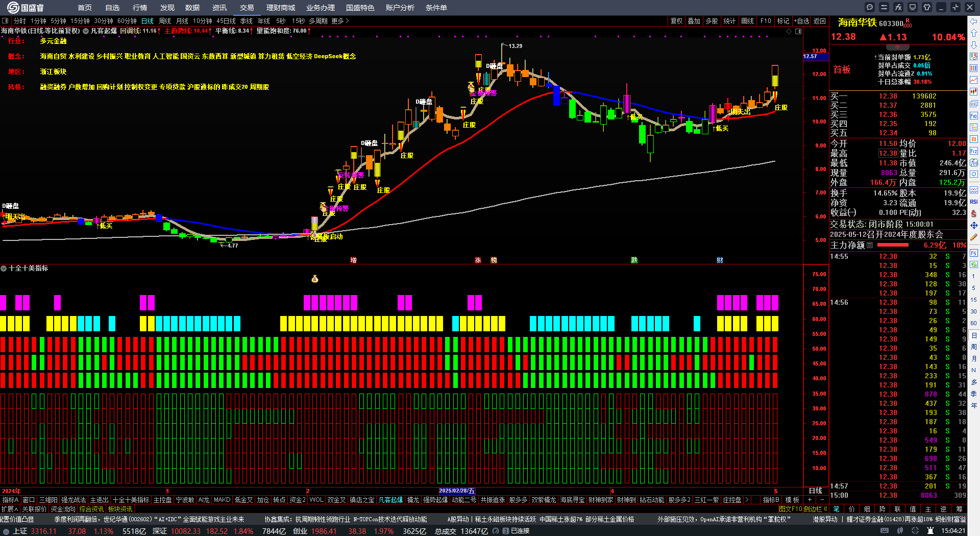This screenshot has width=980, height=536.
Task: Click the minus zoom button beside 模板
Action: [x=822, y=500]
